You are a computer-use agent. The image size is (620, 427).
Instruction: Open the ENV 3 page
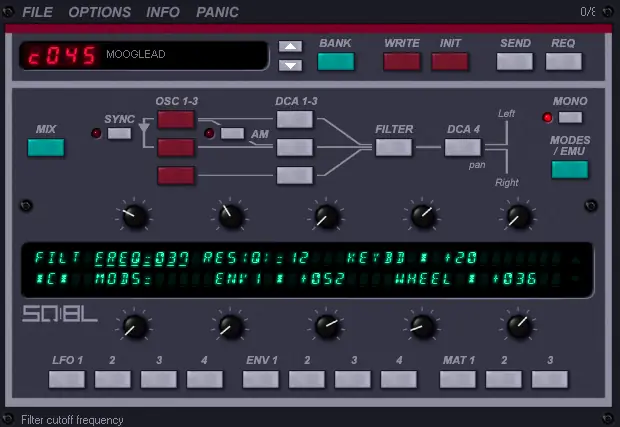pyautogui.click(x=353, y=380)
